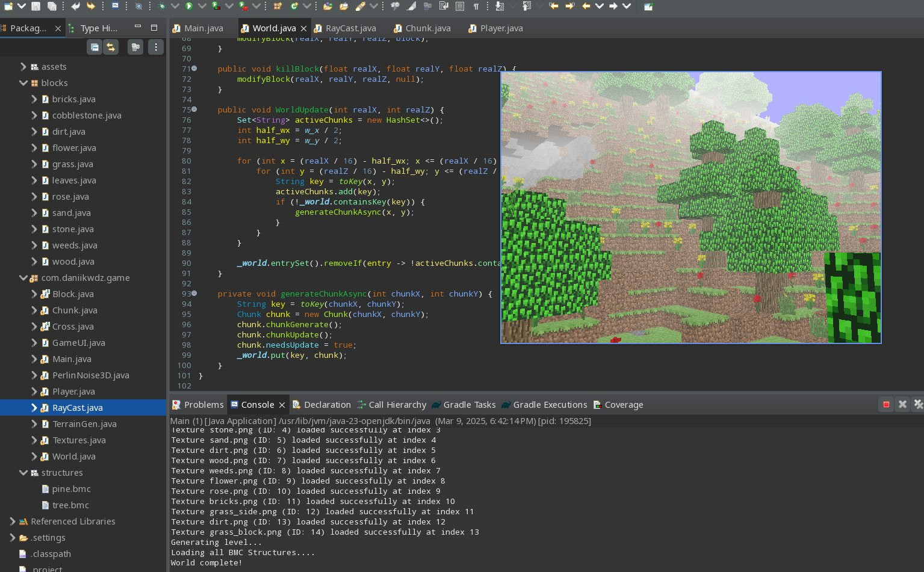
Task: Click the Run External Tools icon
Action: pyautogui.click(x=243, y=6)
